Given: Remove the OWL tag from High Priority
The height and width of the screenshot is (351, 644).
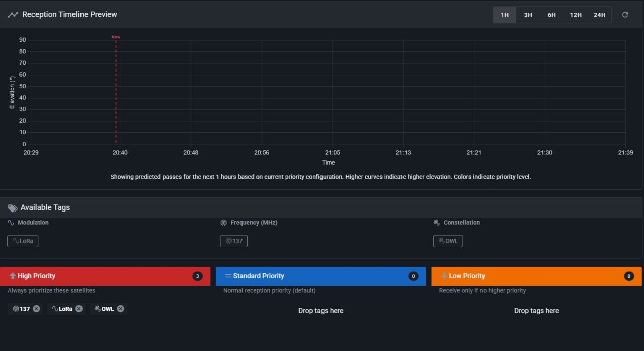Looking at the screenshot, I should pos(120,309).
